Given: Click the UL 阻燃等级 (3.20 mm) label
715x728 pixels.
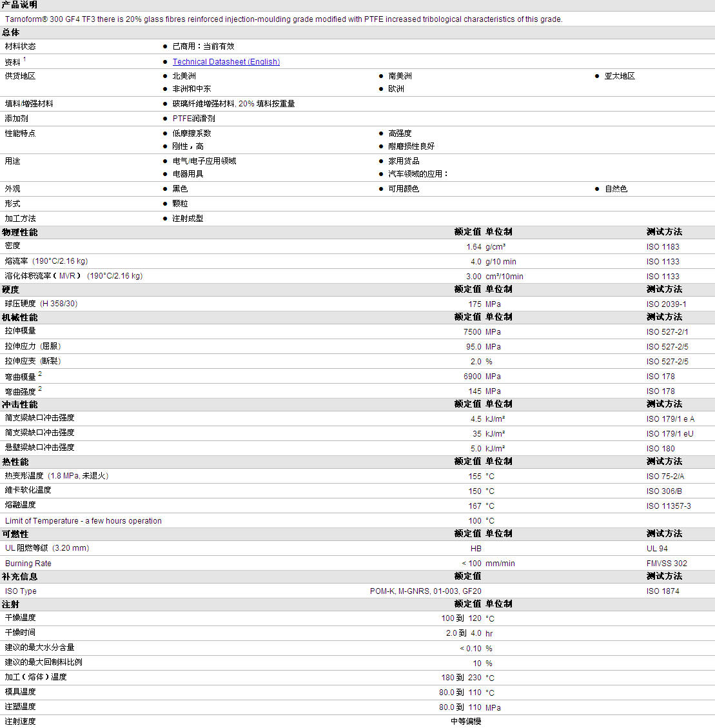Looking at the screenshot, I should (x=47, y=549).
